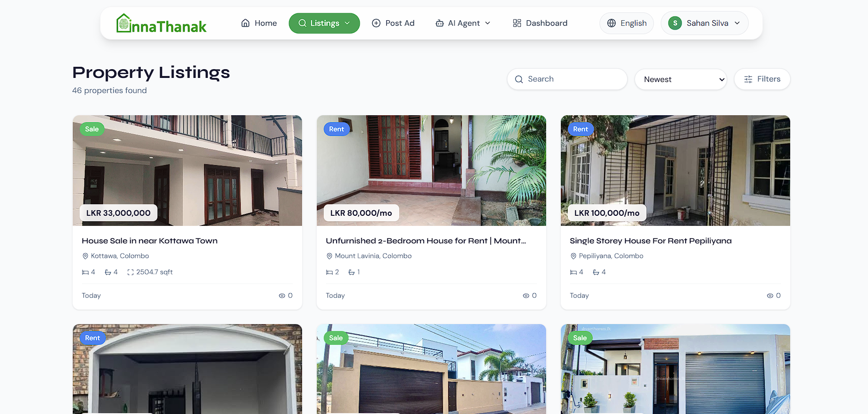Open second-row middle Sale listing photo
The height and width of the screenshot is (414, 868).
click(x=431, y=369)
